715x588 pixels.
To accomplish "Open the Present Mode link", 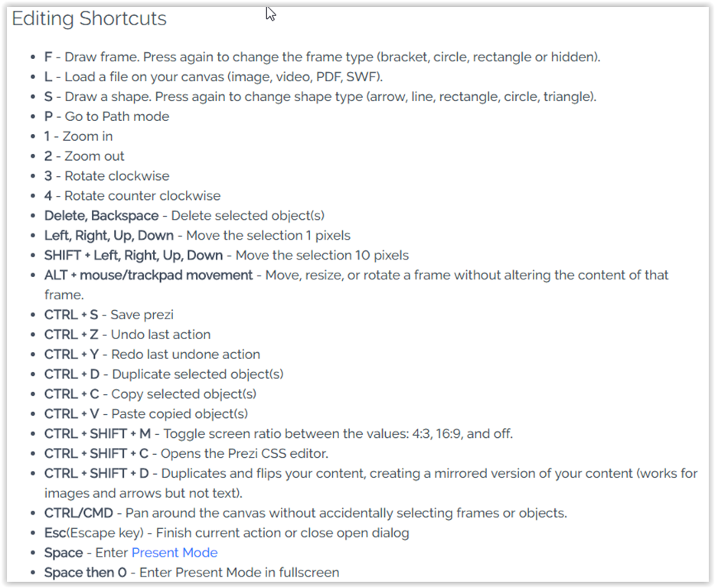I will pyautogui.click(x=175, y=553).
